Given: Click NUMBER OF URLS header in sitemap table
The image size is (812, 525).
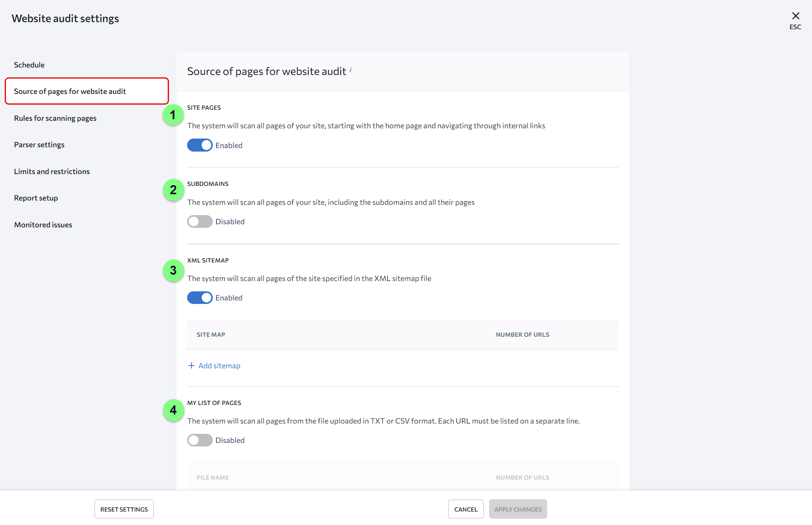Looking at the screenshot, I should (522, 335).
